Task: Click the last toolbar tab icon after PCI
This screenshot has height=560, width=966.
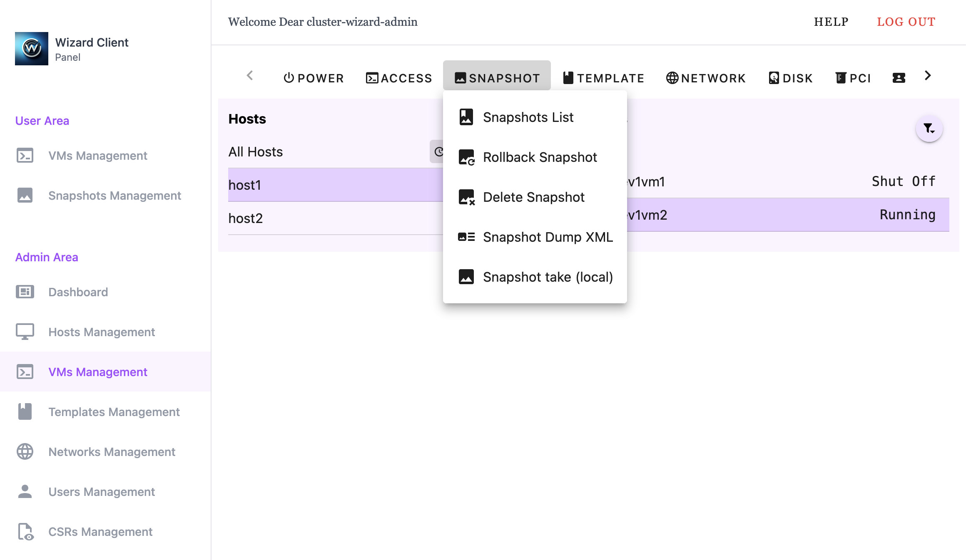Action: (x=899, y=78)
